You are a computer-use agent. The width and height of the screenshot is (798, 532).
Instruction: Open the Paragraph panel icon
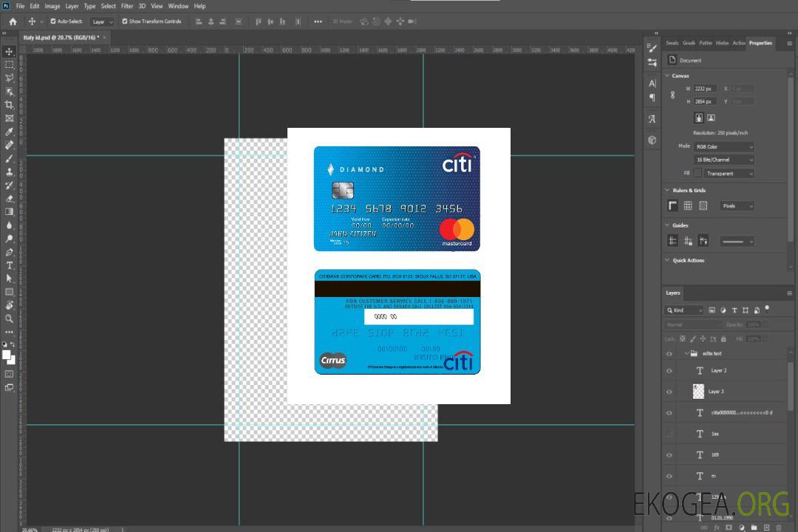tap(652, 98)
